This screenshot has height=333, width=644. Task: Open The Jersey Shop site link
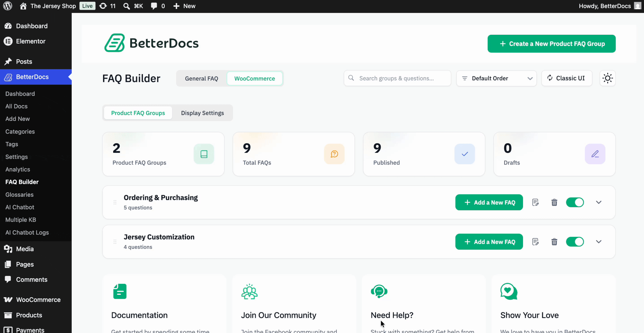[x=48, y=6]
